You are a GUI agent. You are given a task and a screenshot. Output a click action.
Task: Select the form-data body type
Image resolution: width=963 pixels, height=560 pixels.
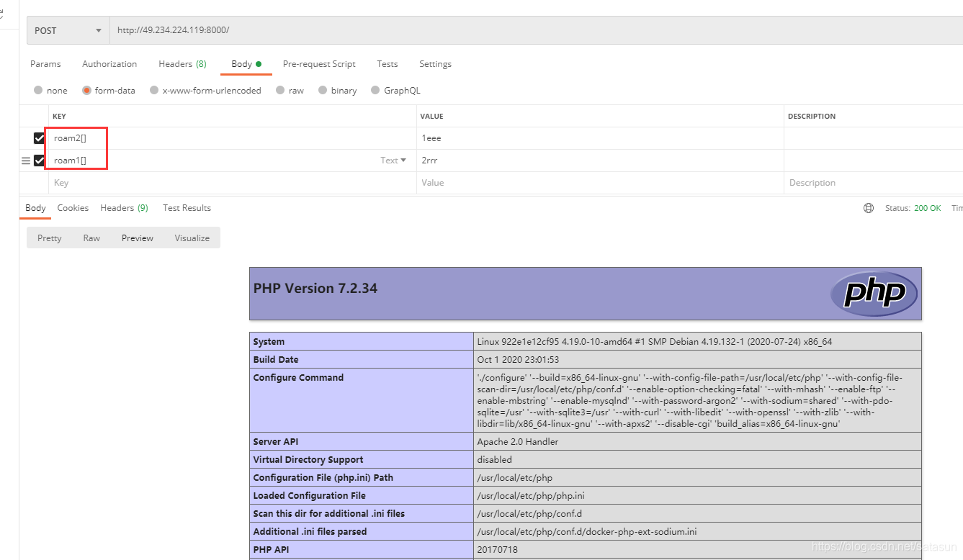(x=109, y=91)
